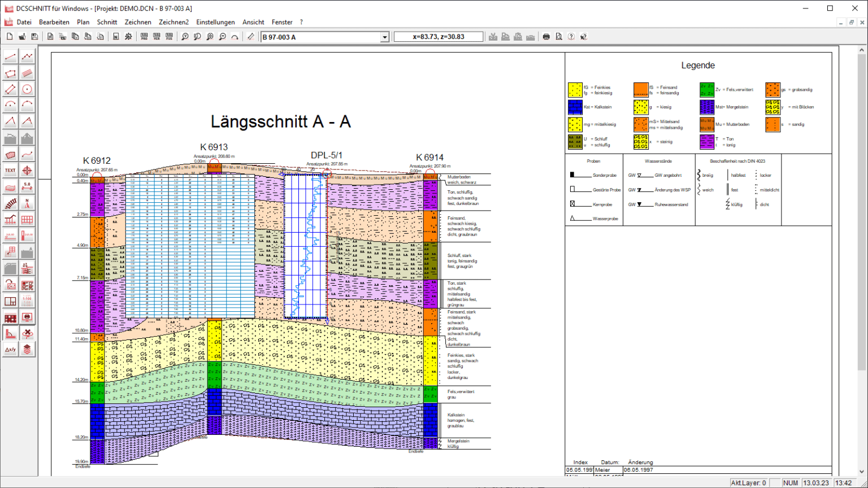Open the Plan menu
Image resolution: width=868 pixels, height=488 pixels.
coord(83,22)
